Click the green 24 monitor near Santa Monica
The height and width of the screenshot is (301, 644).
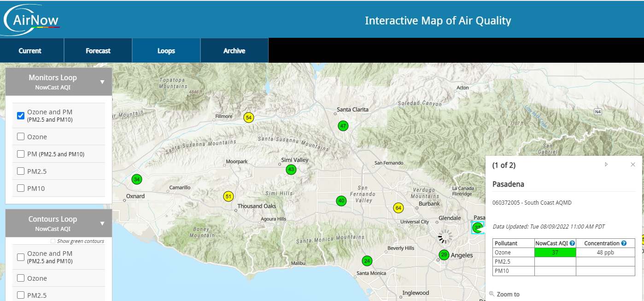coord(367,261)
